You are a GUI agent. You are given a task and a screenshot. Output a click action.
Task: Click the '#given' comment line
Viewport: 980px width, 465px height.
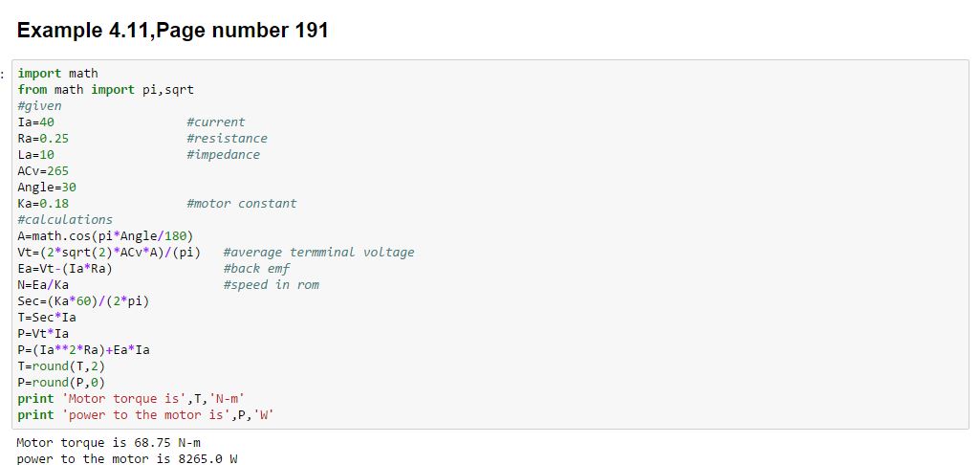[x=39, y=106]
